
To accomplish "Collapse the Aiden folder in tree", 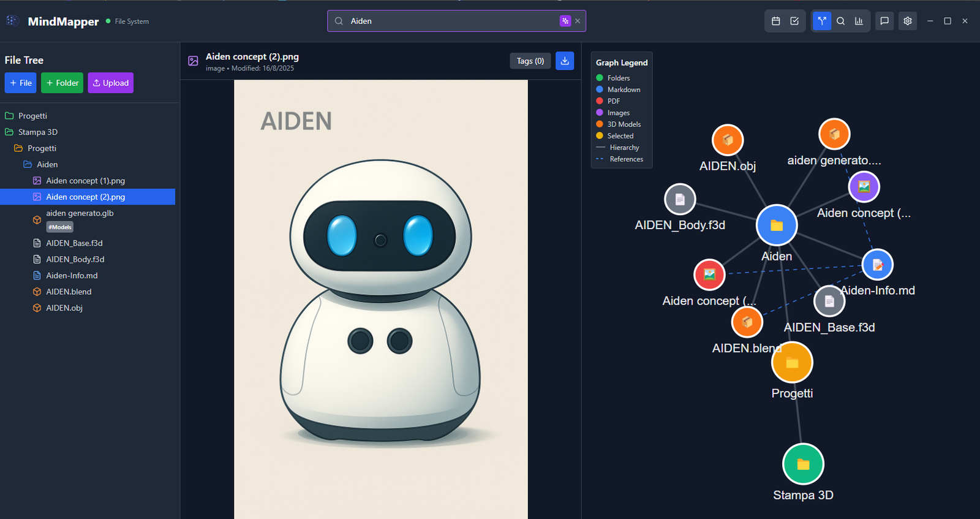I will click(47, 164).
